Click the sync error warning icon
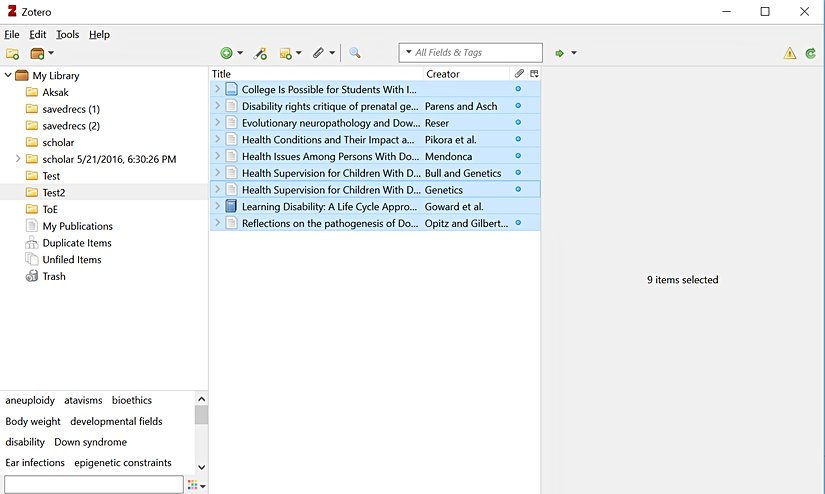 click(790, 53)
